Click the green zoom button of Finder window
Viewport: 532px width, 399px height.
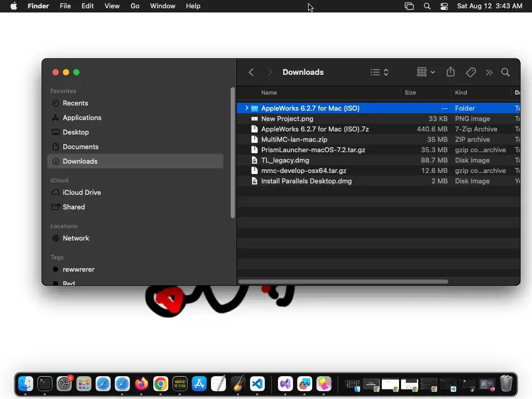pyautogui.click(x=76, y=72)
